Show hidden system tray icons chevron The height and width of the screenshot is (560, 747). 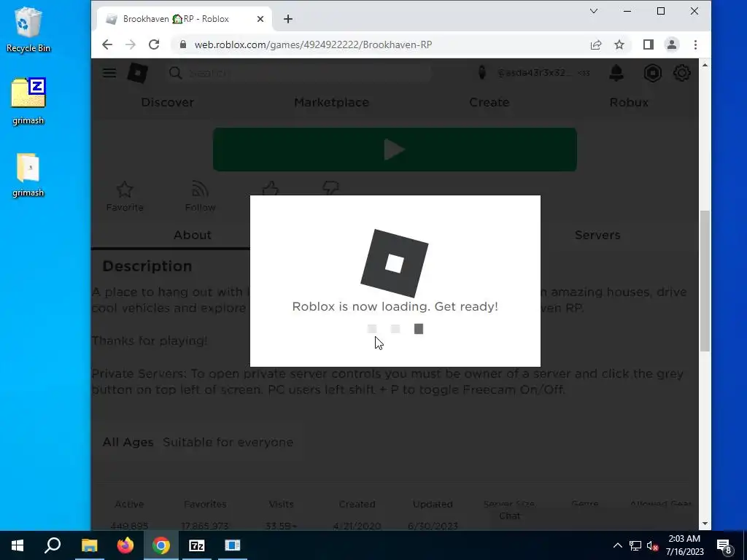(x=617, y=545)
